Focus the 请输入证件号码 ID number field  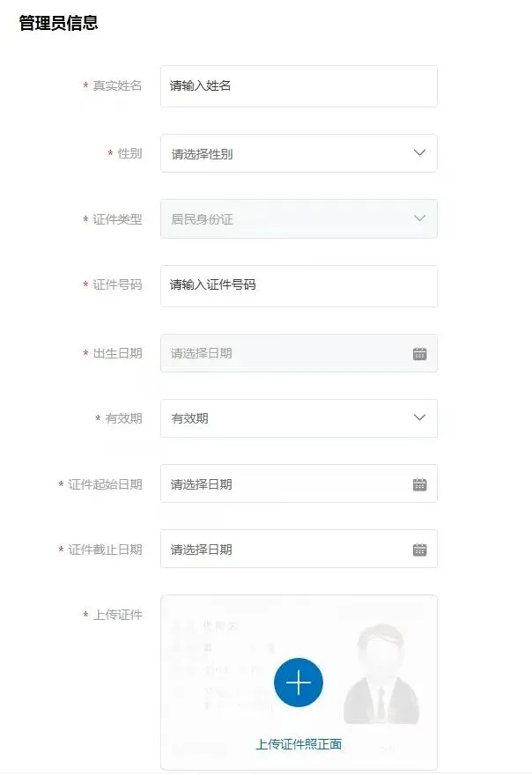(299, 285)
